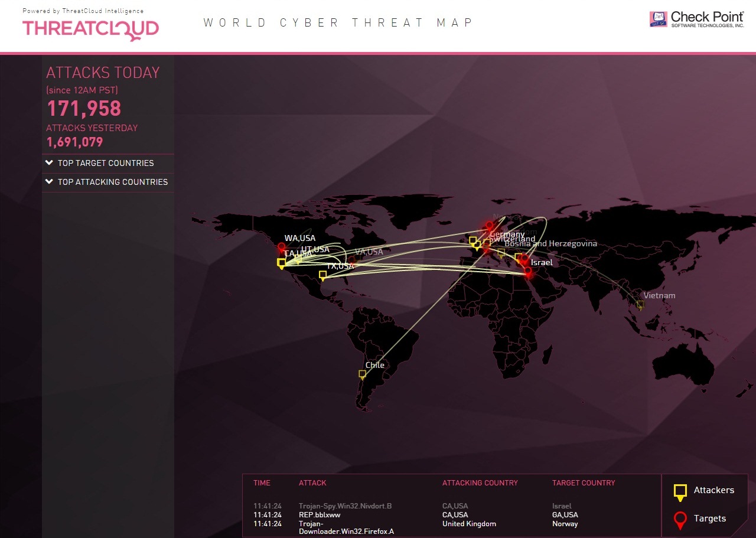Image resolution: width=756 pixels, height=538 pixels.
Task: Click the Chile map label
Action: tap(375, 365)
